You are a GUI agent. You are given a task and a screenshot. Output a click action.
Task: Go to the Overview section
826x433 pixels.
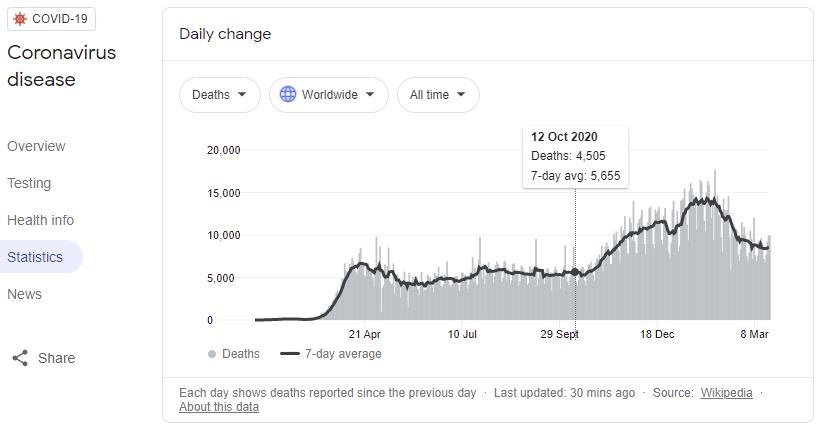[36, 146]
